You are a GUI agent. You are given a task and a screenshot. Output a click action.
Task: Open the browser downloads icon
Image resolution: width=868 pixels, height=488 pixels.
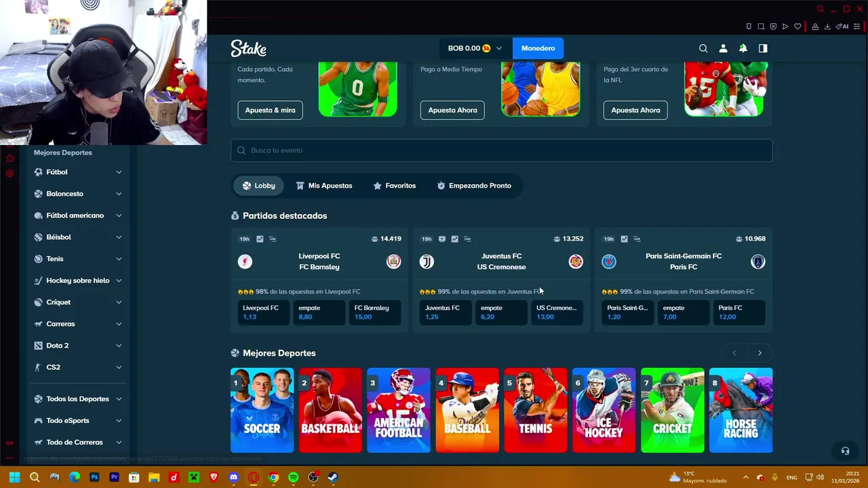pos(827,26)
